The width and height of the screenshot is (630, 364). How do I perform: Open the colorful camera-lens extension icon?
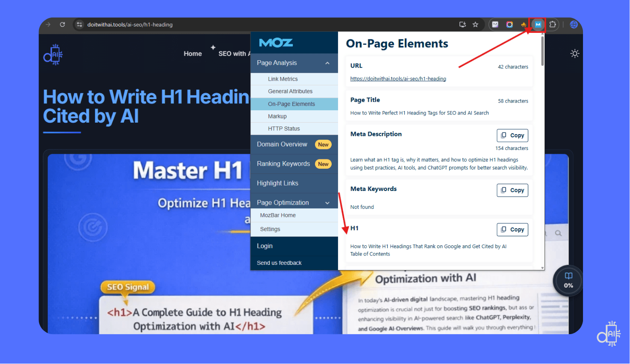(509, 25)
